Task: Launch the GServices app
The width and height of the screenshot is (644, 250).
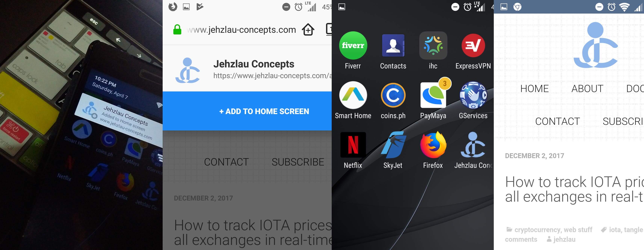Action: point(473,95)
